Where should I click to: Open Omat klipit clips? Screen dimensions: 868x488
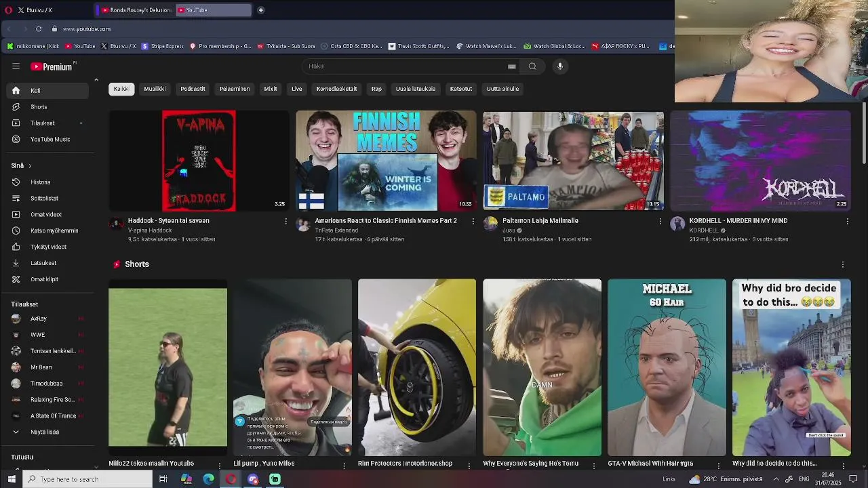tap(47, 279)
